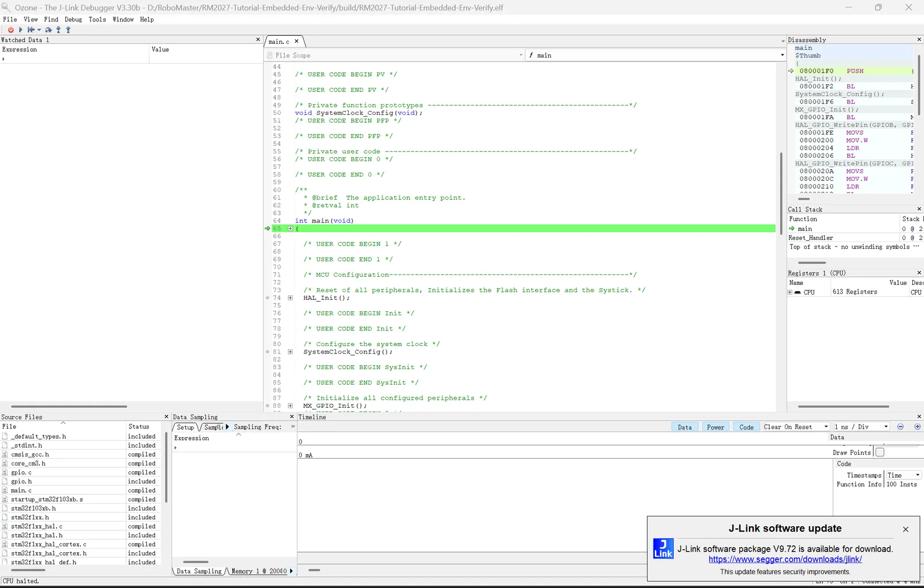924x588 pixels.
Task: Toggle breakpoint marker on line 74
Action: point(267,298)
